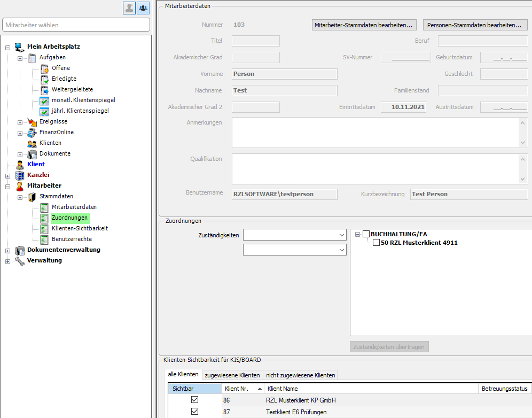Viewport: 532px width, 418px height.
Task: Click the Mitarbeiter wählen search field
Action: pos(76,25)
